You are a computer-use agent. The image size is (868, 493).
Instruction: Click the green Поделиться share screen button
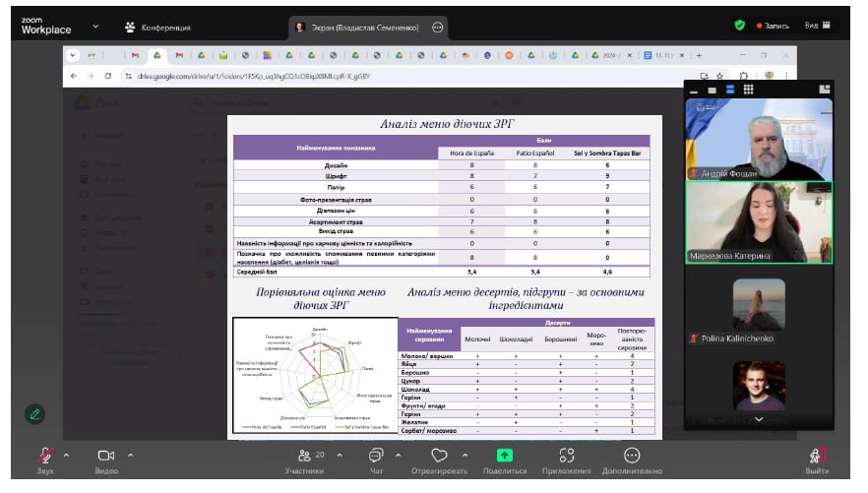click(504, 456)
